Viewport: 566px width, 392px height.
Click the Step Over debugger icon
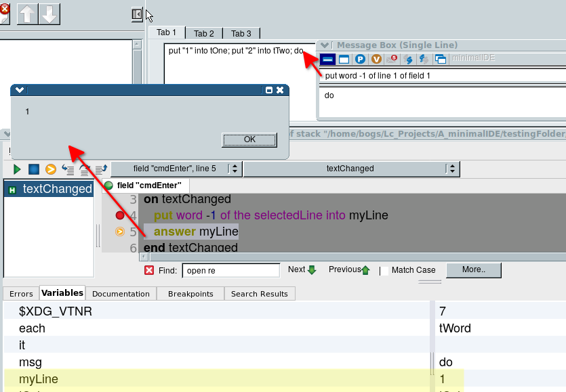(85, 169)
